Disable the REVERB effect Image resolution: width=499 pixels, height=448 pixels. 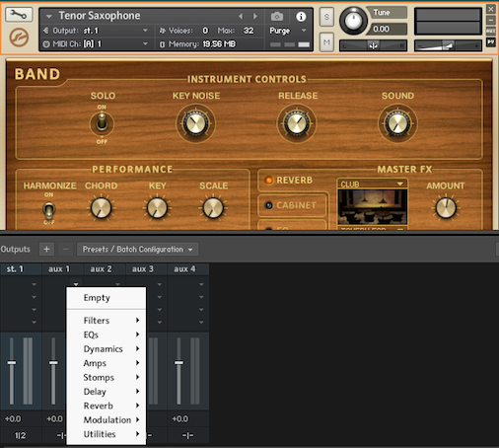[269, 181]
